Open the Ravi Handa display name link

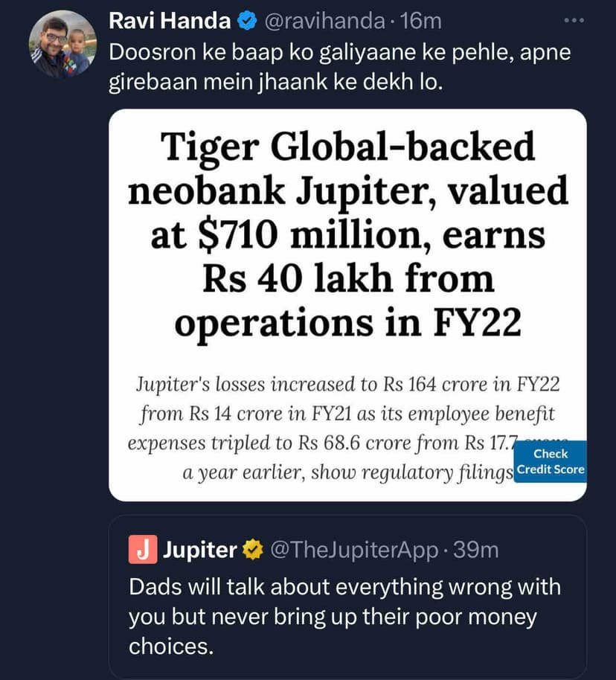[170, 22]
